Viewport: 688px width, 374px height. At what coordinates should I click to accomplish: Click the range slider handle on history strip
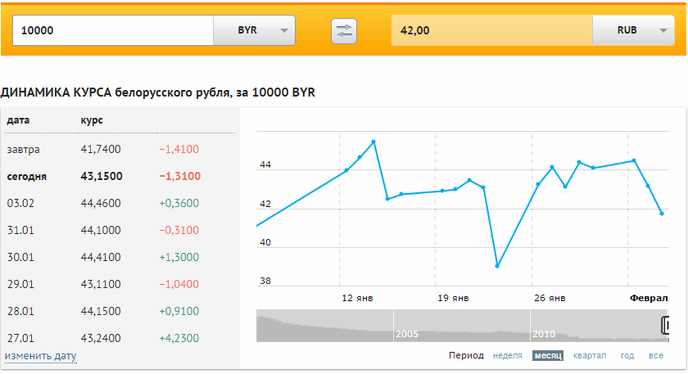tap(665, 325)
